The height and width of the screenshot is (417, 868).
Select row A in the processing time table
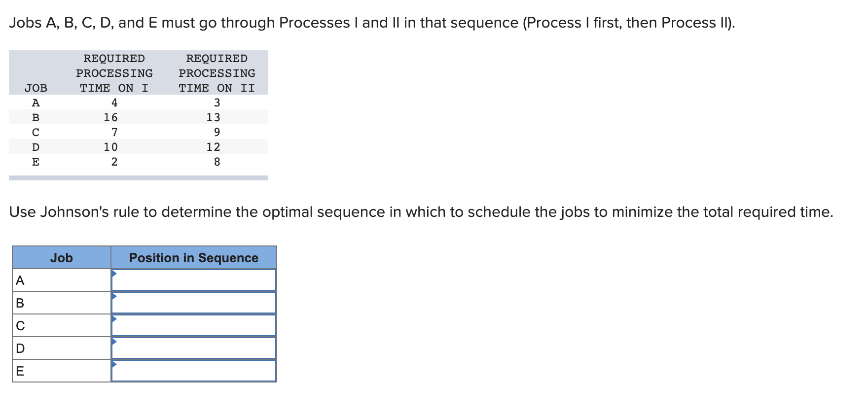tap(138, 103)
